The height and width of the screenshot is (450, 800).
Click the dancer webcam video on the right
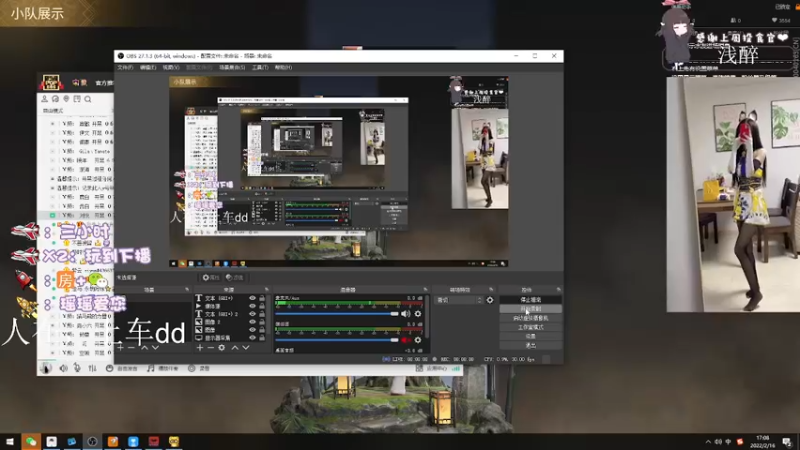[x=733, y=194]
